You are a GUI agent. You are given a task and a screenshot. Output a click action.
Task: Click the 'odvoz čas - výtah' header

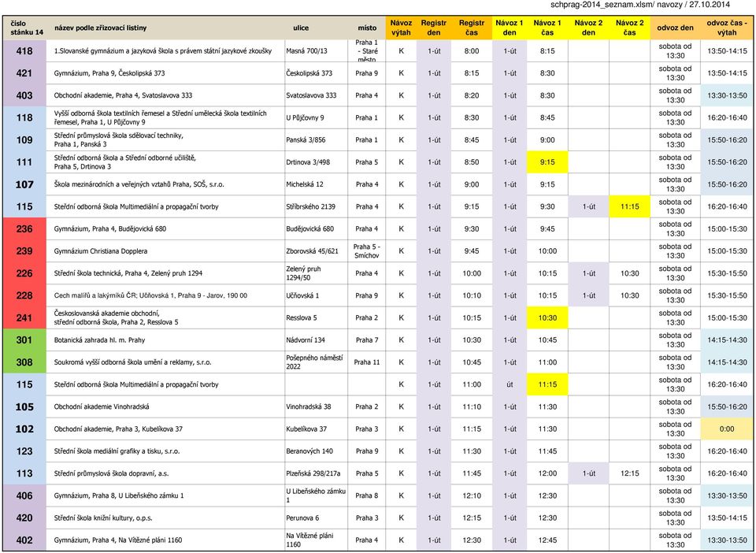pos(727,28)
